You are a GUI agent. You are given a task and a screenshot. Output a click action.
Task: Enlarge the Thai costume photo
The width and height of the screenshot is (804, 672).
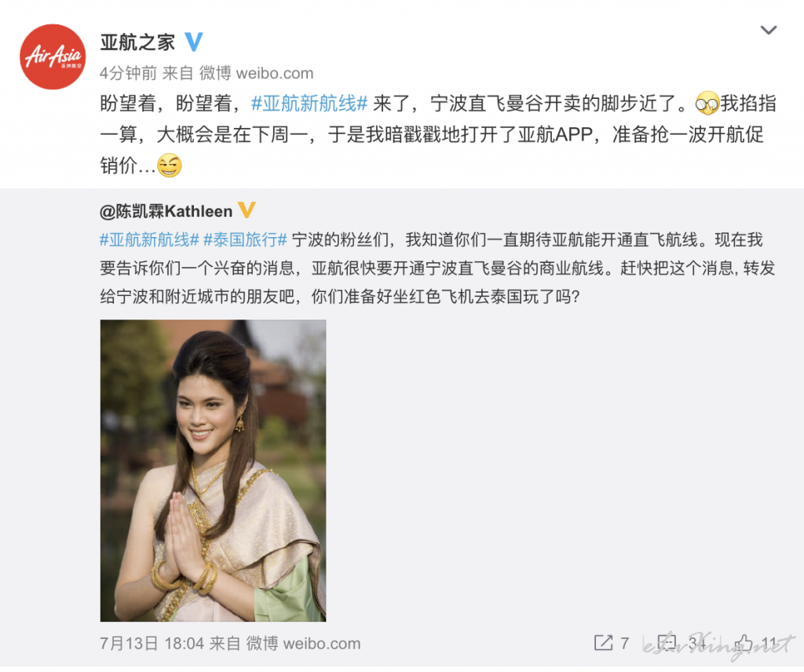click(214, 470)
